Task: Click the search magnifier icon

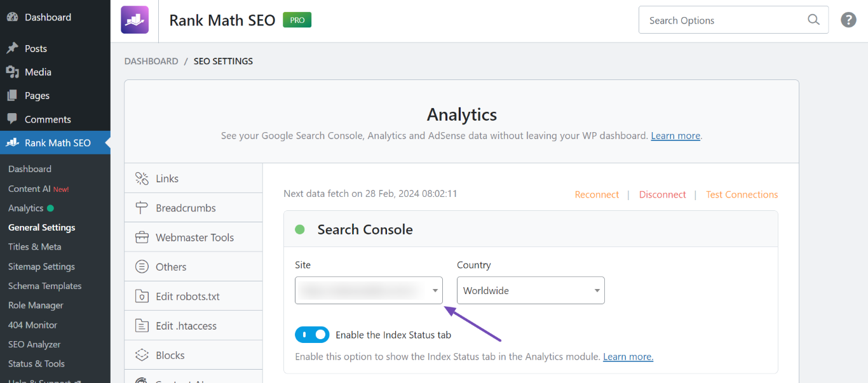Action: point(813,20)
